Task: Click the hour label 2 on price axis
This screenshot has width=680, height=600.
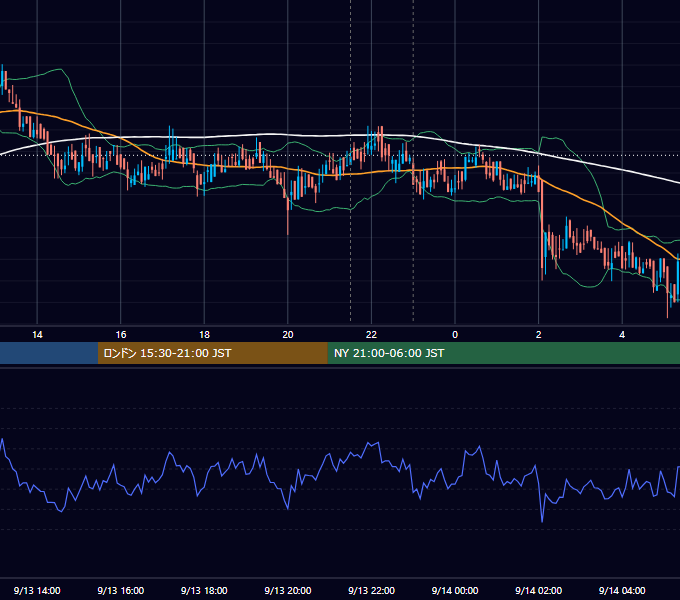Action: coord(539,335)
